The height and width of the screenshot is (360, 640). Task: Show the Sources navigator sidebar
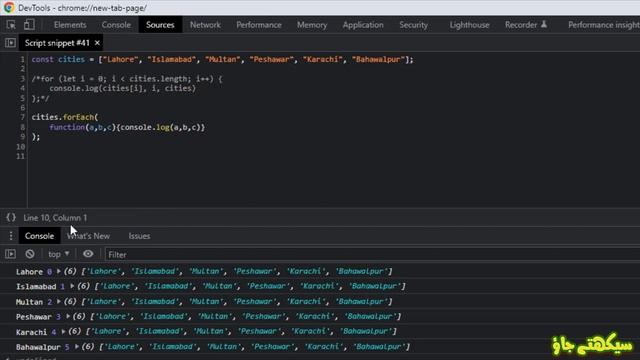click(10, 43)
